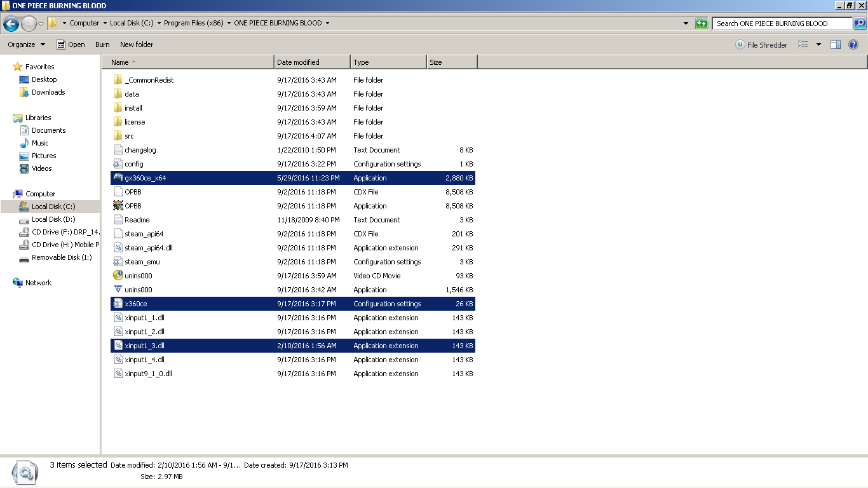Image resolution: width=868 pixels, height=488 pixels.
Task: Expand the Computer breadcrumb dropdown arrow
Action: tap(105, 23)
